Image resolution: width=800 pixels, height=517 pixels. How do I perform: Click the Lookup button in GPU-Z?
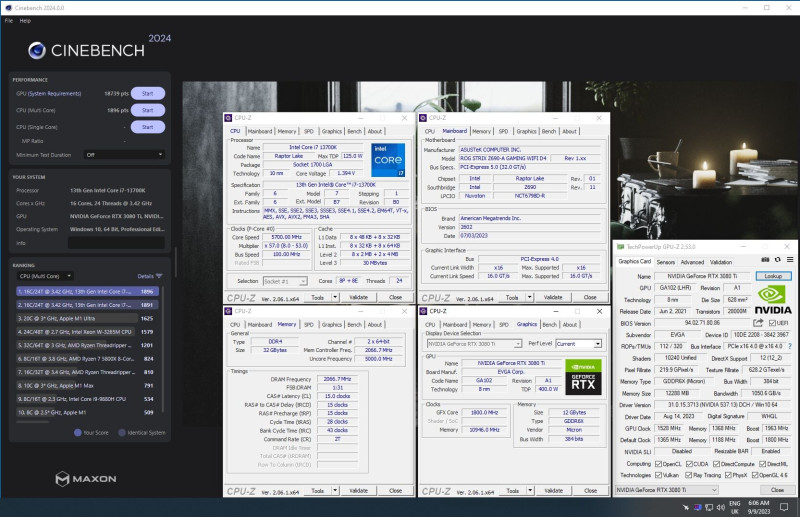(x=773, y=276)
